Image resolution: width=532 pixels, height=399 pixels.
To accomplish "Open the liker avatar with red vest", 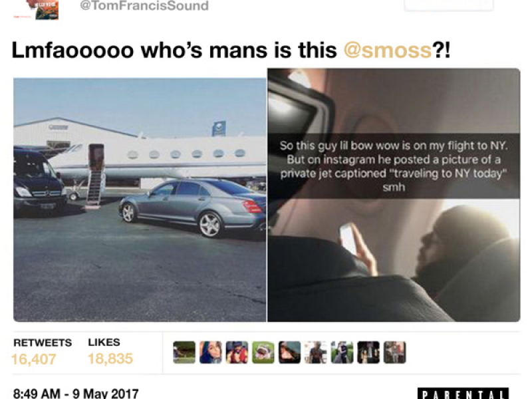I will [x=237, y=352].
